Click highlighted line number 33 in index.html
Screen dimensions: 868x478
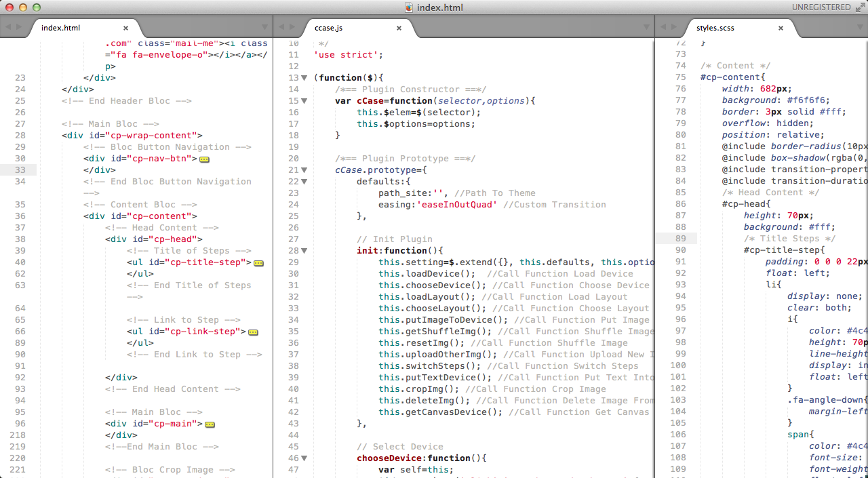tap(20, 170)
